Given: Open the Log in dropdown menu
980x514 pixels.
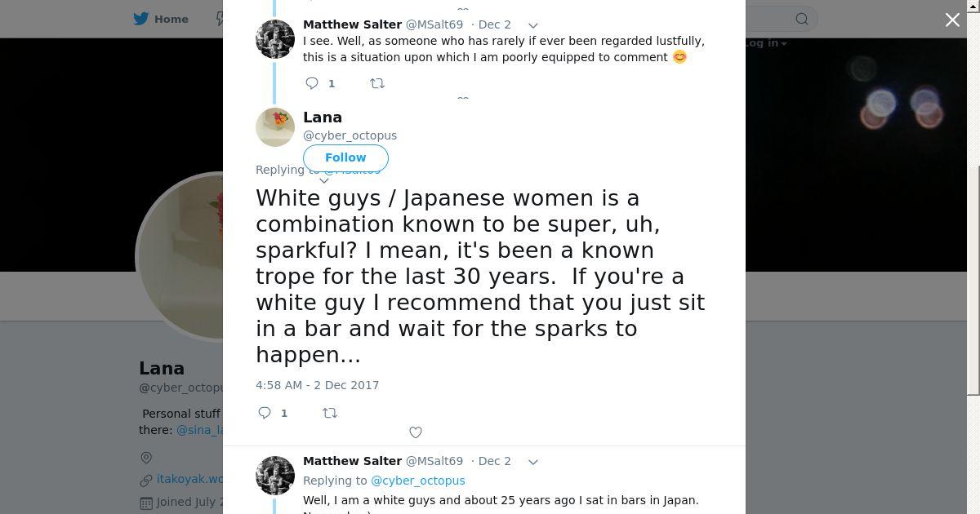Looking at the screenshot, I should tap(765, 43).
